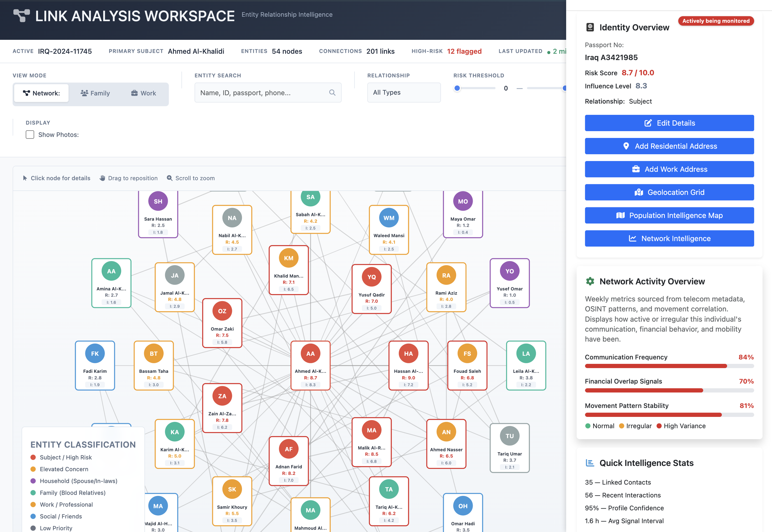The image size is (772, 532).
Task: Open the Geolocation Grid
Action: coord(669,192)
